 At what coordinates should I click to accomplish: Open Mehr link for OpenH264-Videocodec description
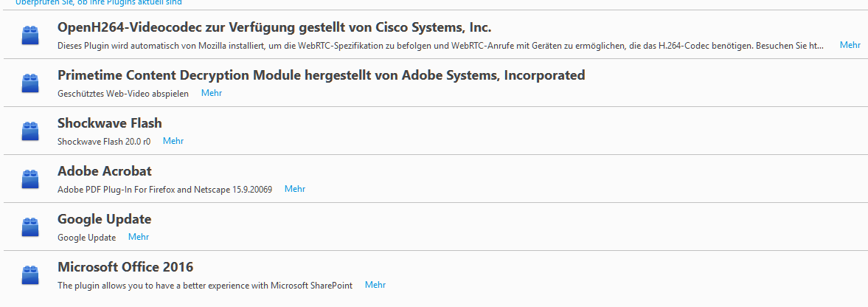[850, 45]
